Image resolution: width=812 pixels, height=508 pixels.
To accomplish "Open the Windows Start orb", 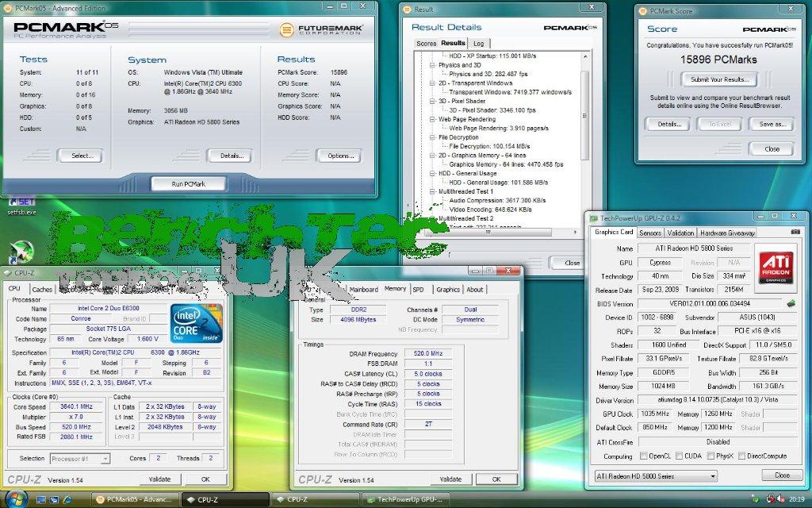I will (x=15, y=498).
